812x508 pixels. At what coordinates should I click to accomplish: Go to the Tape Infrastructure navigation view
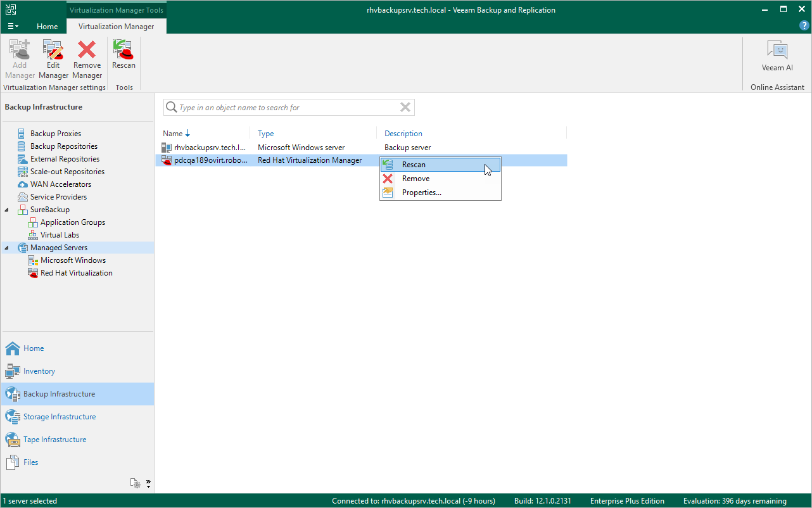tap(77, 440)
